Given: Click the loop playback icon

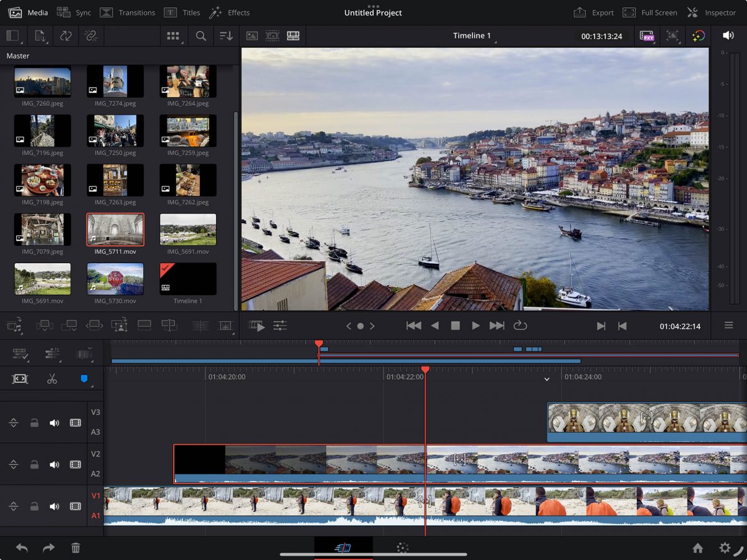Looking at the screenshot, I should pyautogui.click(x=520, y=325).
